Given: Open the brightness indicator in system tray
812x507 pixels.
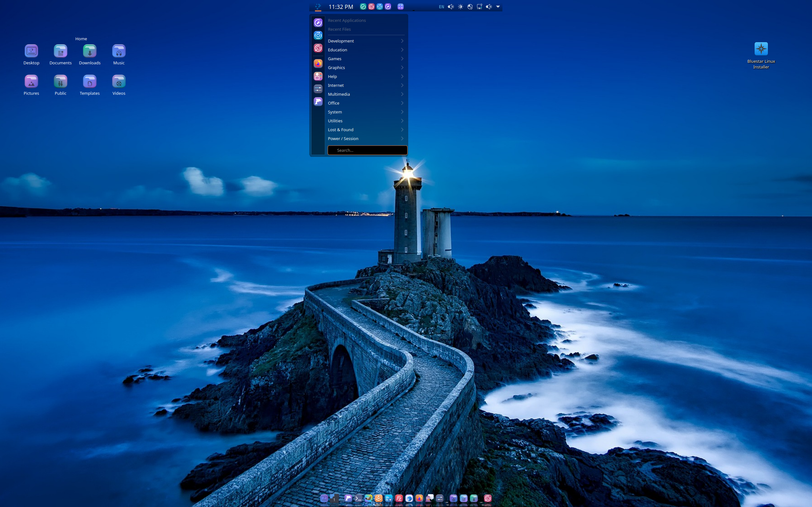Looking at the screenshot, I should click(460, 7).
